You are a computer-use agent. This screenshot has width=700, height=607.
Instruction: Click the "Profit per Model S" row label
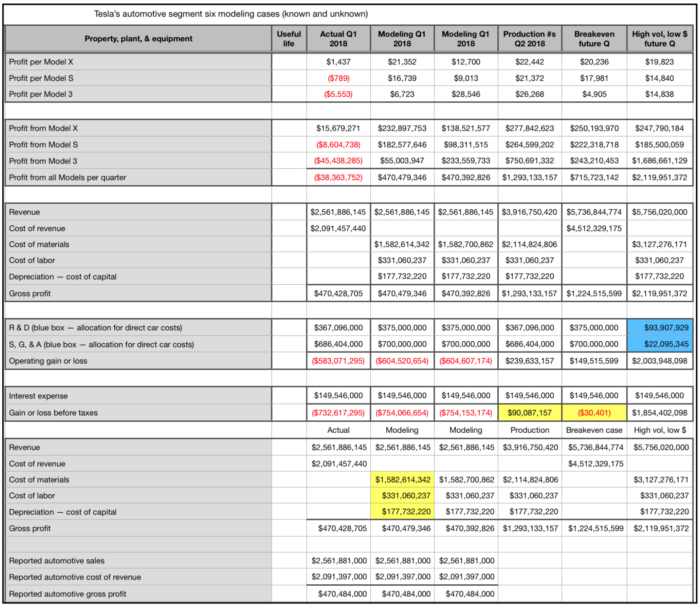pos(138,78)
